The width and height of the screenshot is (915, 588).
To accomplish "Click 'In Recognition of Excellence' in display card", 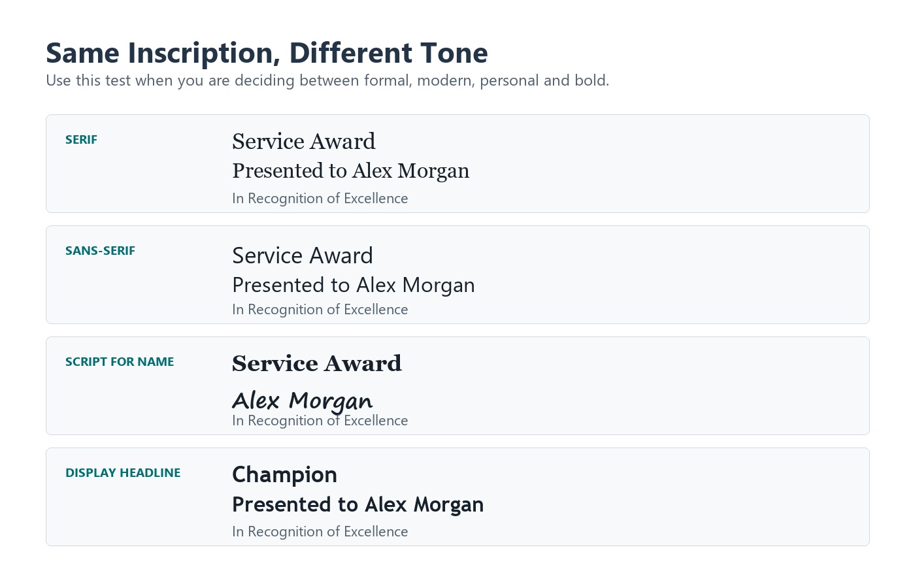I will [320, 532].
